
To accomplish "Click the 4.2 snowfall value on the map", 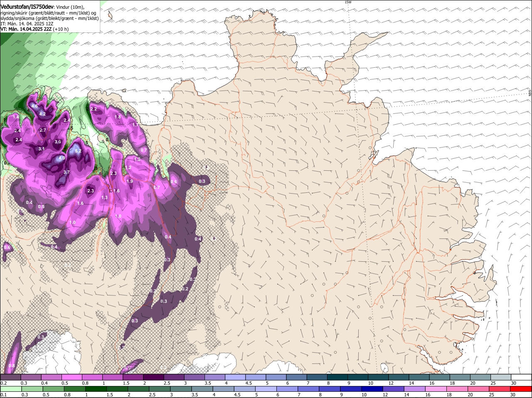I will coord(42,114).
